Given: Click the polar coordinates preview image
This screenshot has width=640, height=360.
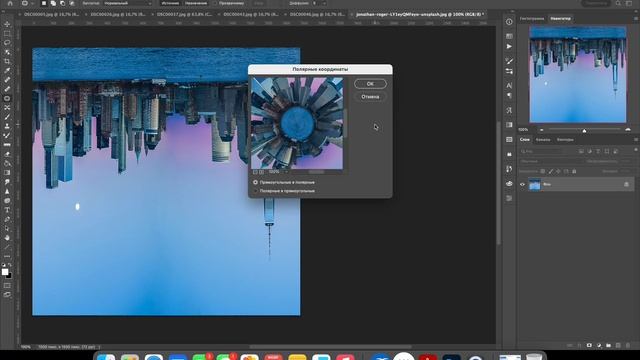Looking at the screenshot, I should pos(297,123).
